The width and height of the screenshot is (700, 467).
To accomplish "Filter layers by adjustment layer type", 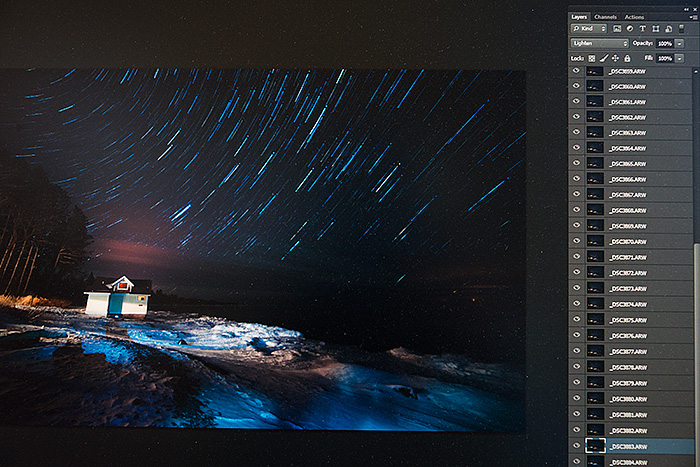I will click(630, 29).
